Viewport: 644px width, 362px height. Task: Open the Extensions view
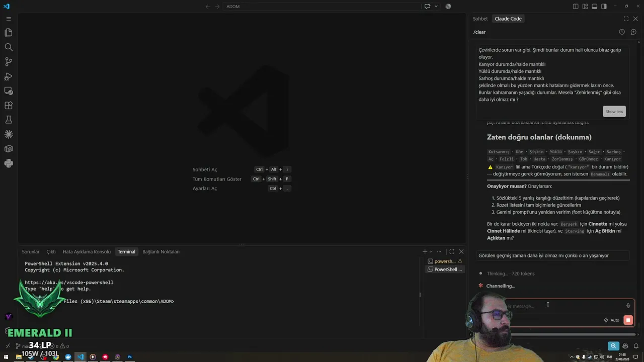coord(9,106)
